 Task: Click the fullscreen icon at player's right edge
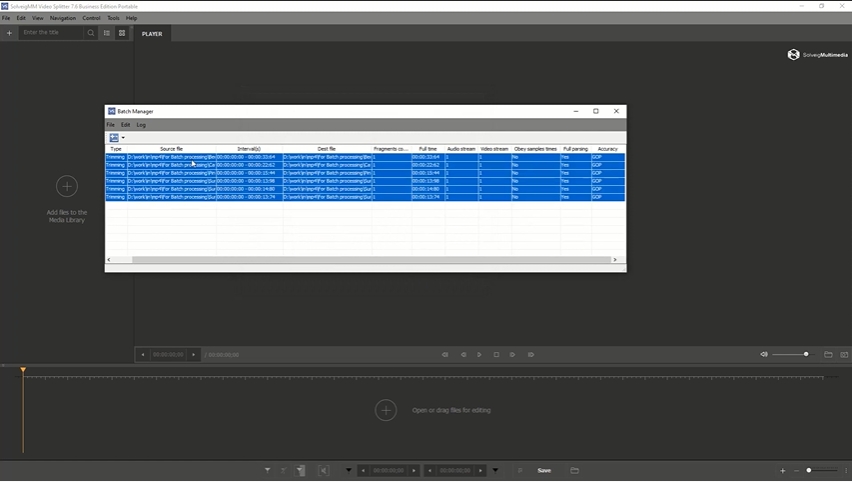[844, 354]
